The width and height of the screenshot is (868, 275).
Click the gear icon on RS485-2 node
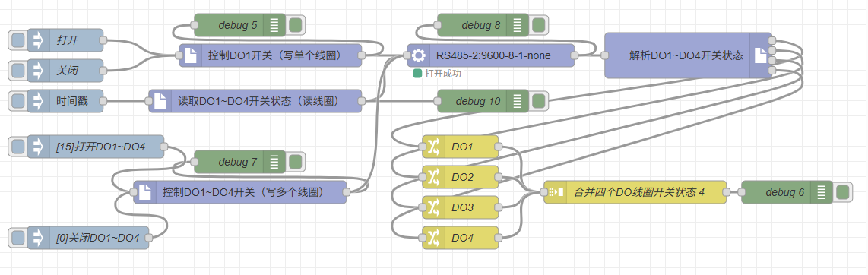(x=419, y=55)
